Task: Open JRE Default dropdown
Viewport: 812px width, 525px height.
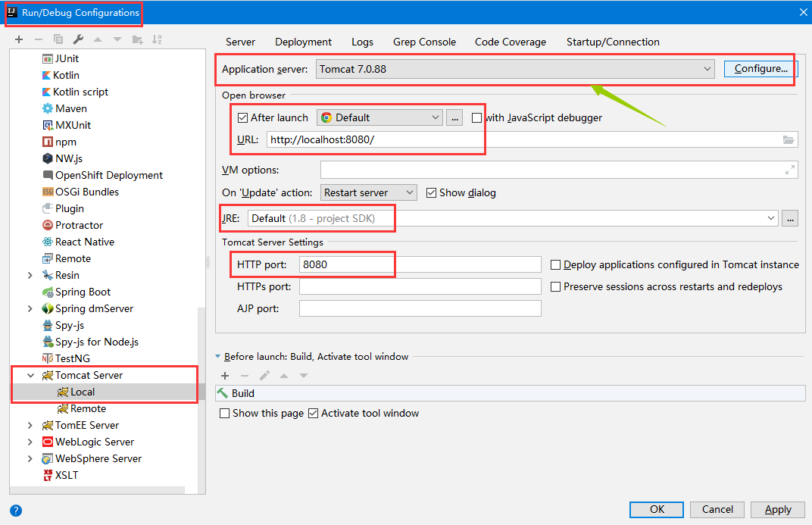Action: click(x=513, y=218)
